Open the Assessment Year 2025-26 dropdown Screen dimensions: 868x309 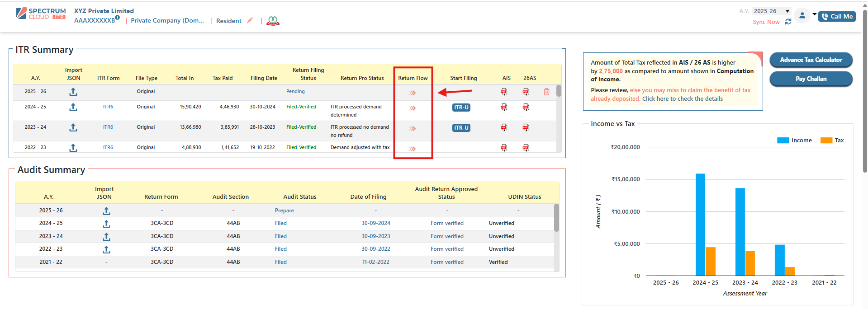click(x=772, y=11)
